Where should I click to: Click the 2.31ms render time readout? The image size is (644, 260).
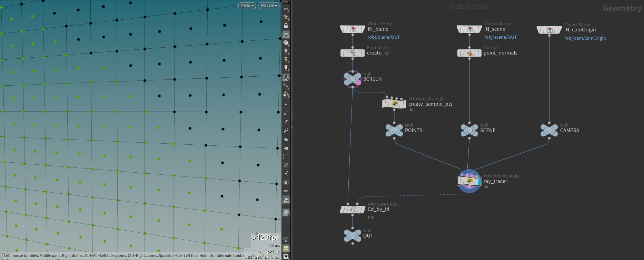[274, 245]
